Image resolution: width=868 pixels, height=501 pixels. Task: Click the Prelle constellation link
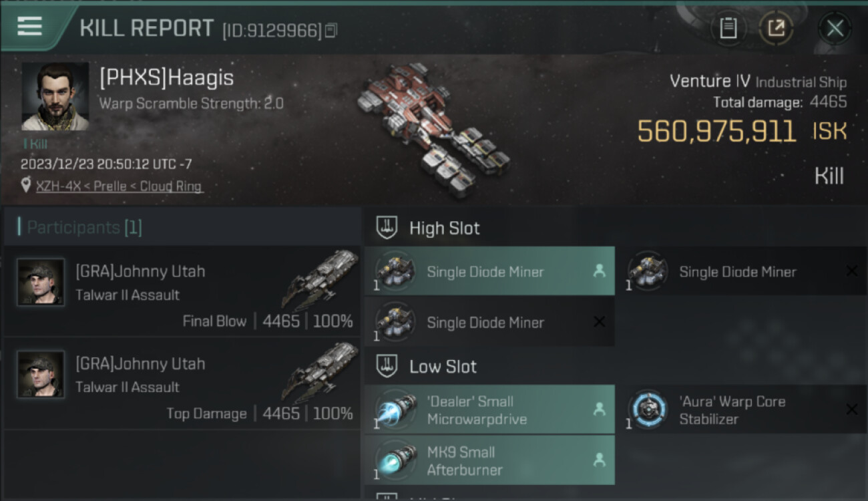click(x=111, y=186)
